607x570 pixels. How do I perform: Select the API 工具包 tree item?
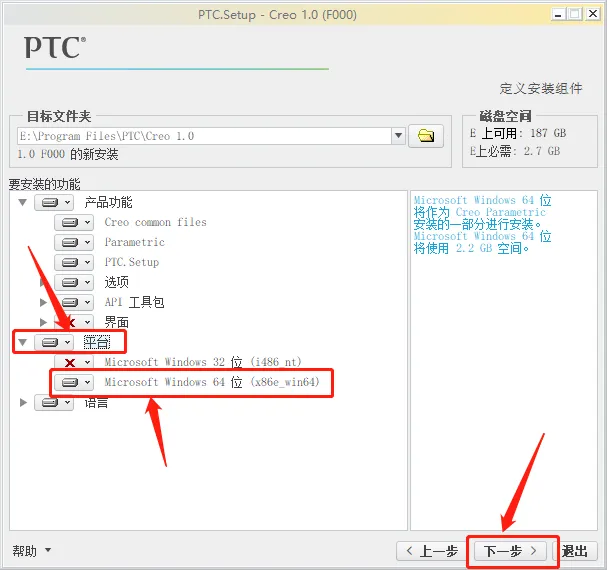(x=134, y=302)
